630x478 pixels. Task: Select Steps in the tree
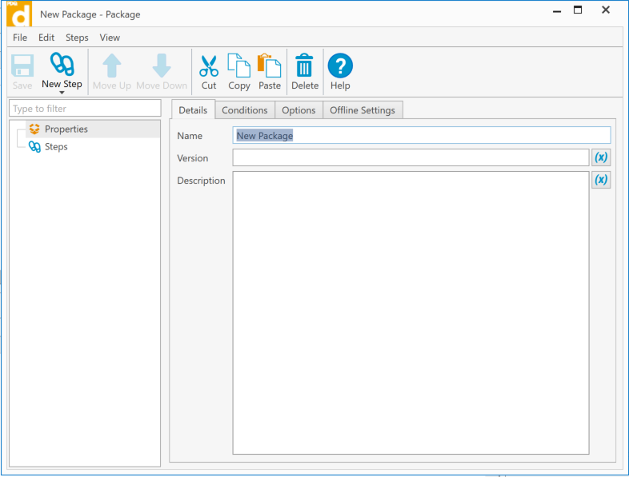(56, 147)
